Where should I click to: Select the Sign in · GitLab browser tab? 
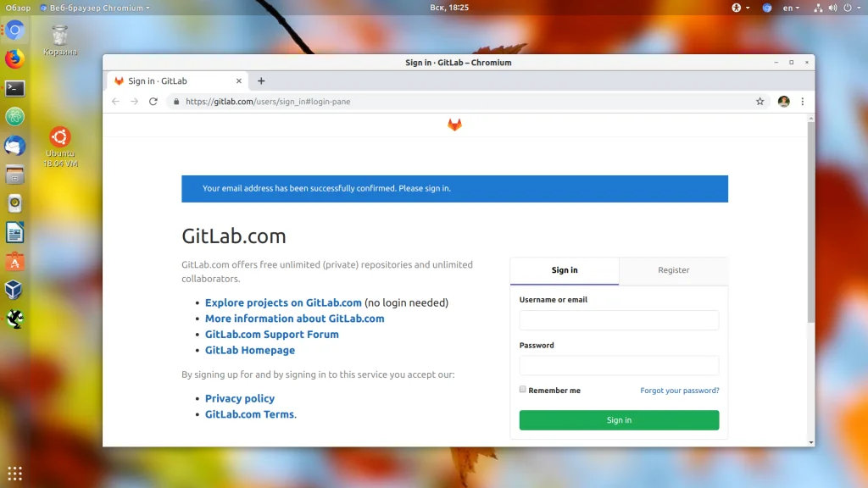pyautogui.click(x=177, y=80)
